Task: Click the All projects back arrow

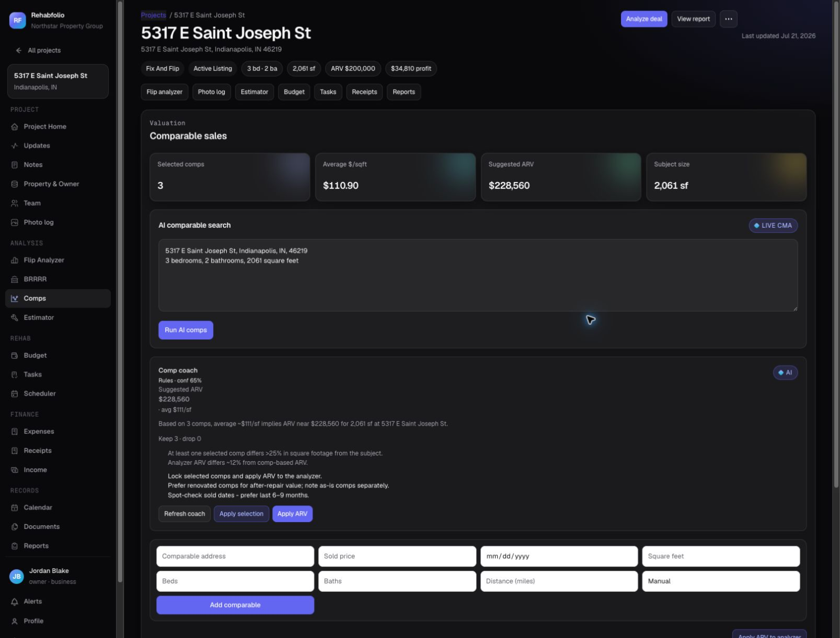Action: (19, 50)
